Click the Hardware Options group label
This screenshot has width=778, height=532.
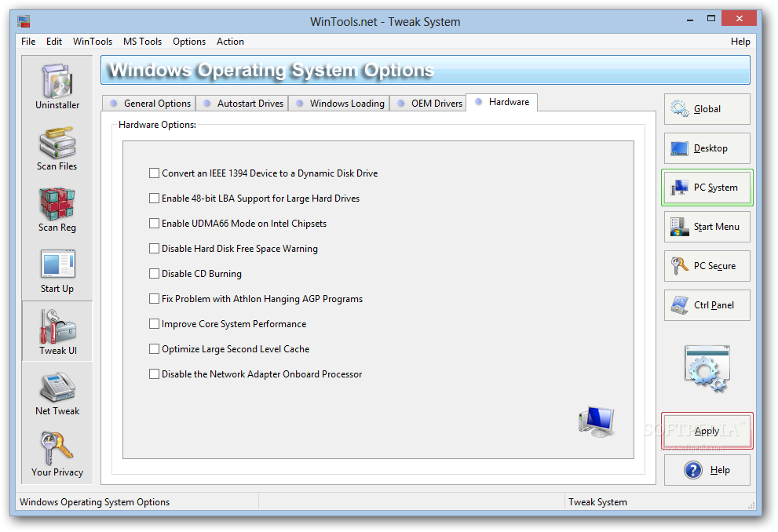157,125
